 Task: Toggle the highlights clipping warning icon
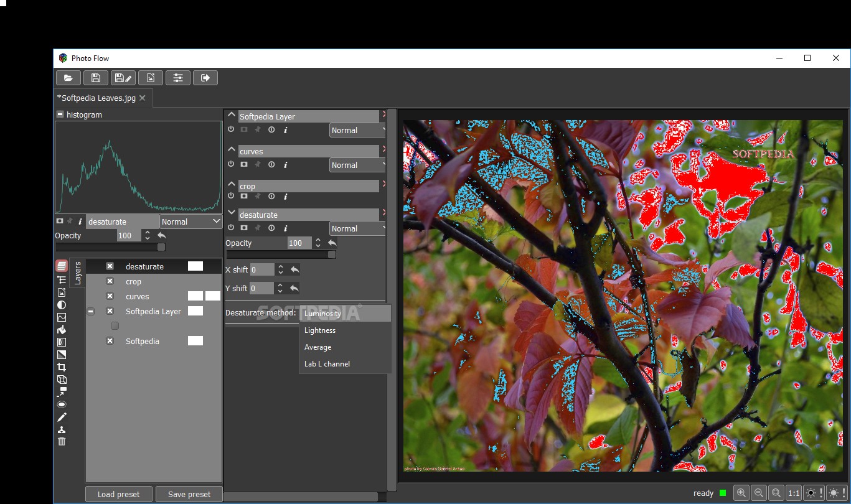[x=836, y=493]
